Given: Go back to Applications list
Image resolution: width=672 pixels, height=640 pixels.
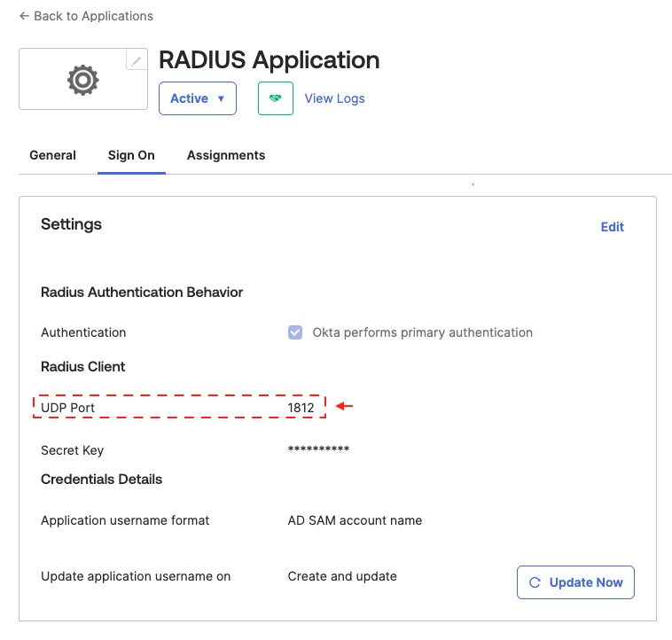Looking at the screenshot, I should click(x=86, y=16).
